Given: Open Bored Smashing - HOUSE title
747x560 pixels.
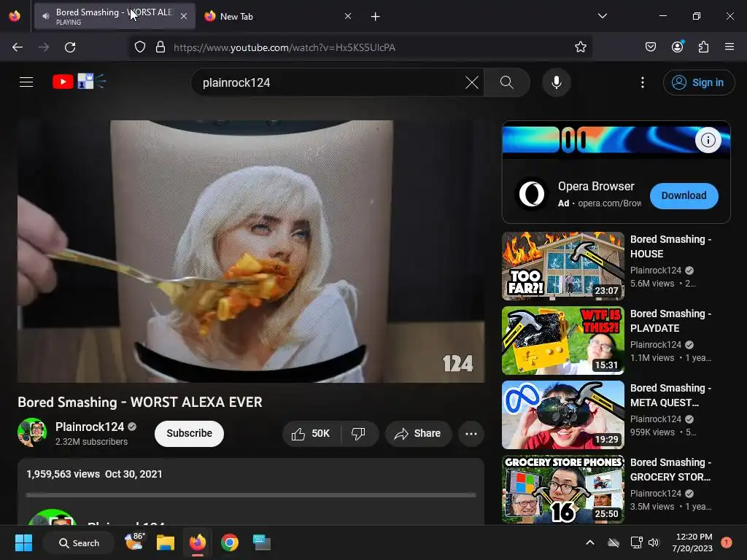Looking at the screenshot, I should pos(670,246).
